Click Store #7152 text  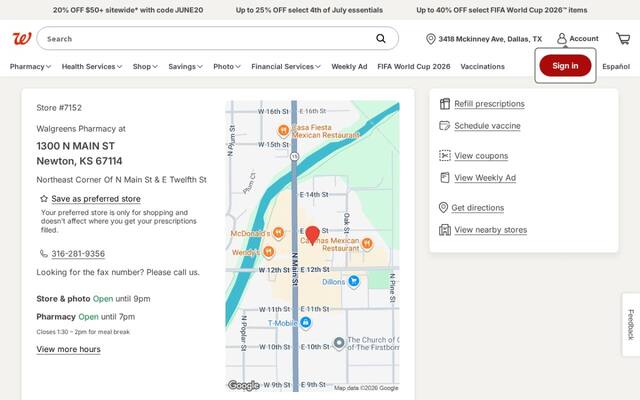pyautogui.click(x=59, y=108)
